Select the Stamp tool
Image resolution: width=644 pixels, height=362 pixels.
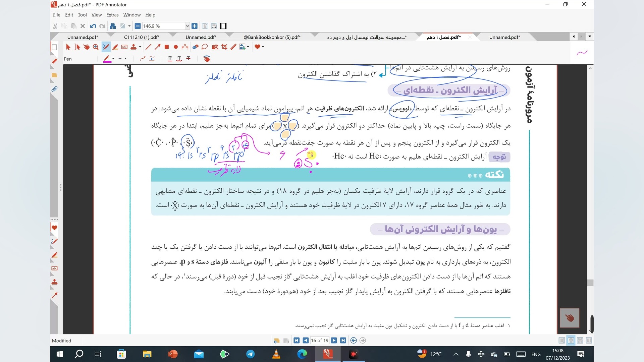point(133,47)
